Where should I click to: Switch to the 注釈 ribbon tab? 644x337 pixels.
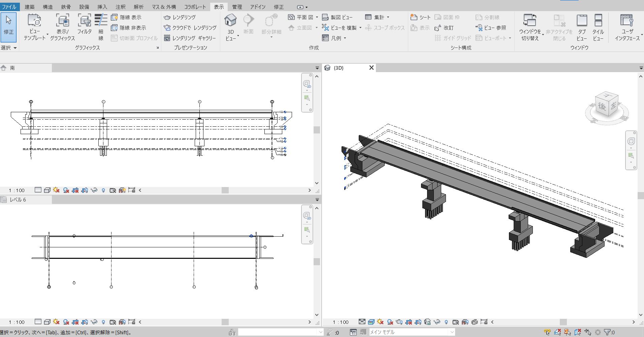click(x=120, y=7)
